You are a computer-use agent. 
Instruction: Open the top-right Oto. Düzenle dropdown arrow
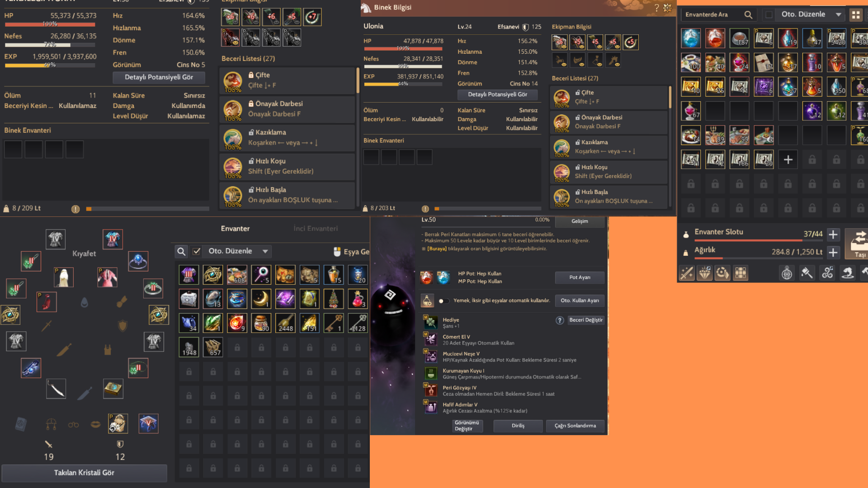839,15
